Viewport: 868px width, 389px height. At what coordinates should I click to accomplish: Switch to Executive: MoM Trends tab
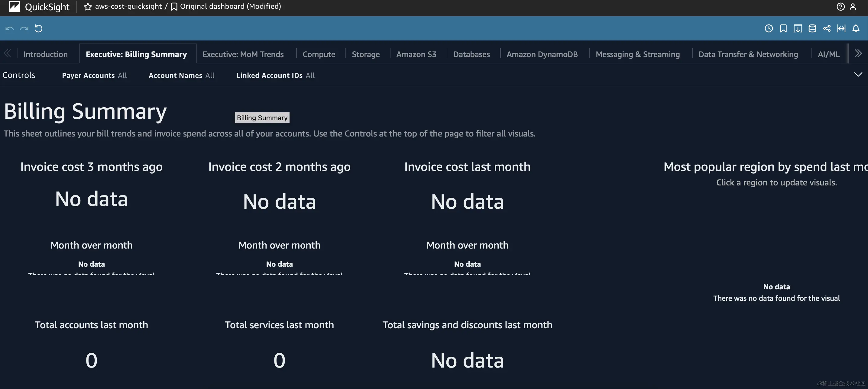click(x=243, y=54)
